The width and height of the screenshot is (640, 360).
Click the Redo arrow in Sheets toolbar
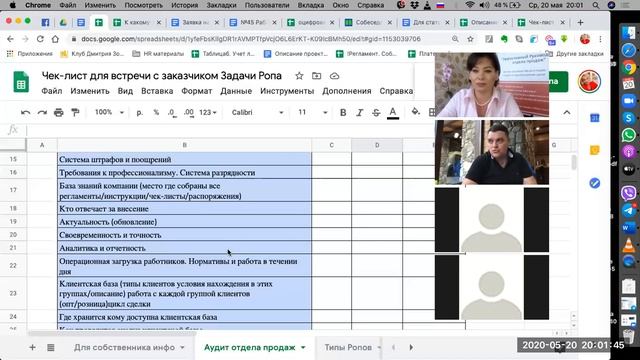pyautogui.click(x=42, y=112)
